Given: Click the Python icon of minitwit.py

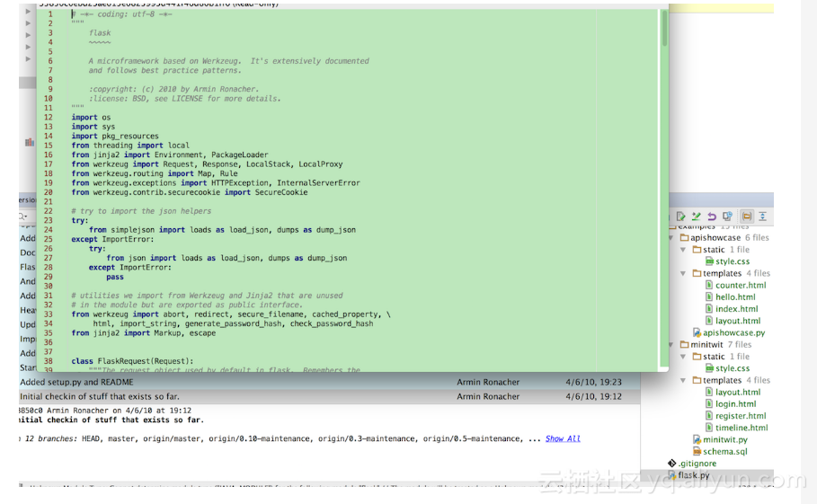Looking at the screenshot, I should pos(697,440).
